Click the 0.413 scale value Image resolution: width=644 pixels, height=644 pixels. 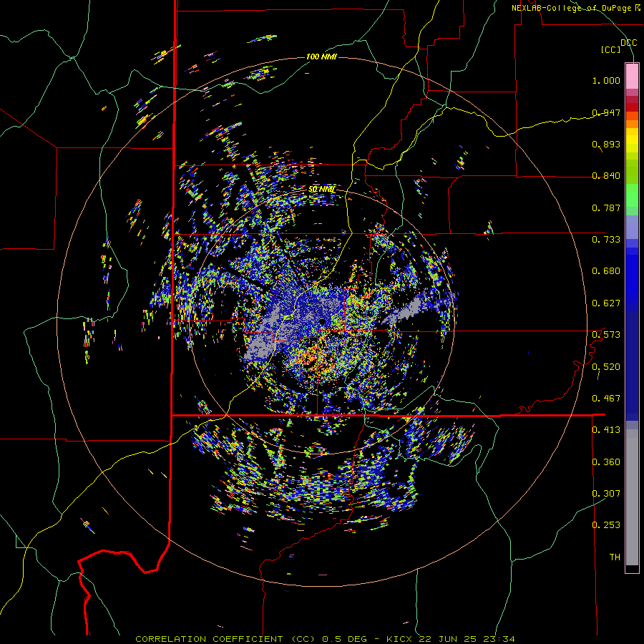pos(606,430)
